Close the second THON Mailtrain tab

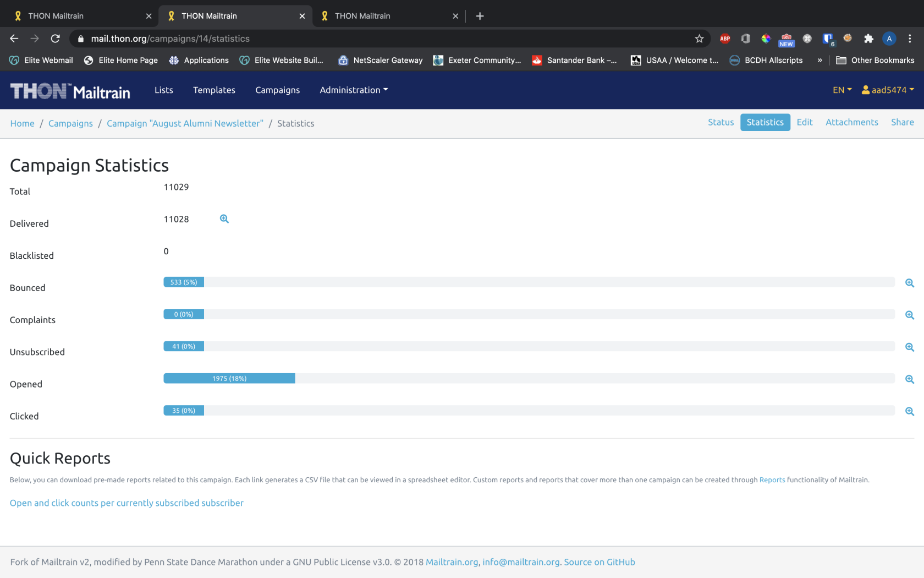(302, 16)
